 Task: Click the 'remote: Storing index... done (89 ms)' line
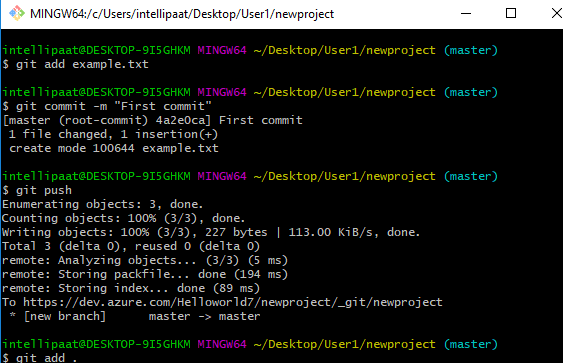coord(131,288)
